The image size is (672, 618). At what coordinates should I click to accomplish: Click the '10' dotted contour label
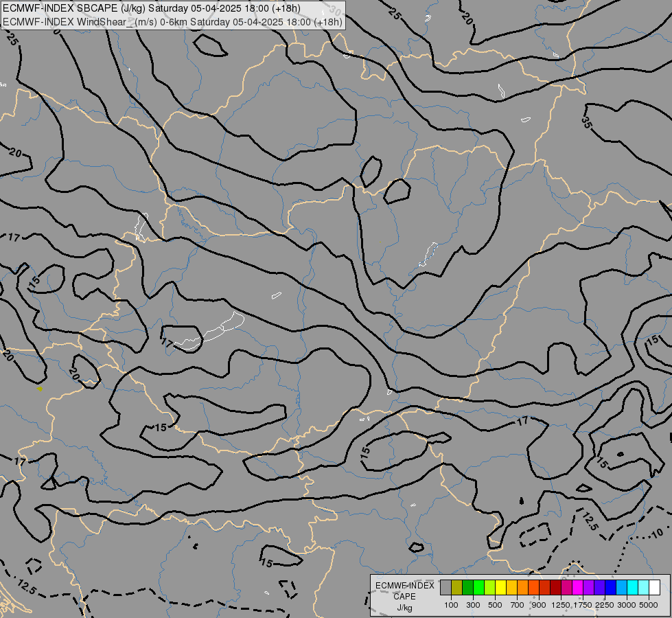pos(657,534)
